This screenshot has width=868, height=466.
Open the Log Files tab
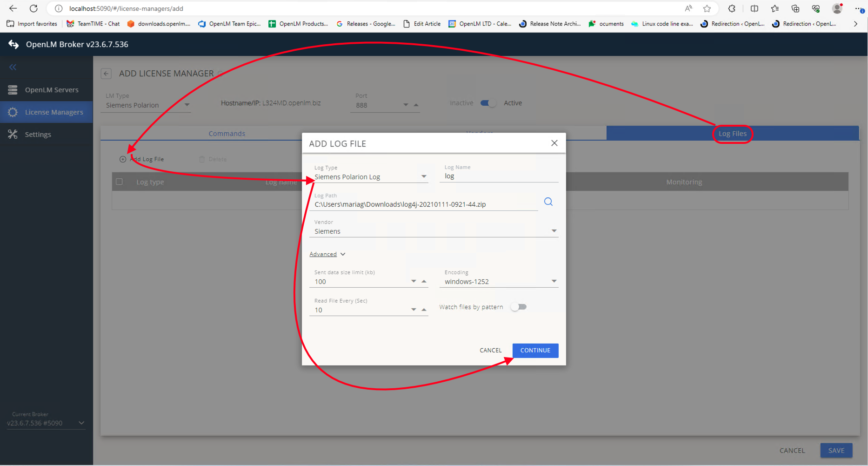733,134
